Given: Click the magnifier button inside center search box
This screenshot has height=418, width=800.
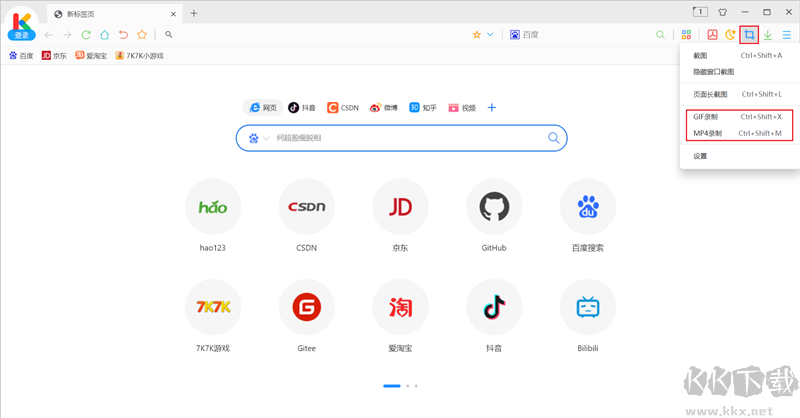Looking at the screenshot, I should 554,138.
